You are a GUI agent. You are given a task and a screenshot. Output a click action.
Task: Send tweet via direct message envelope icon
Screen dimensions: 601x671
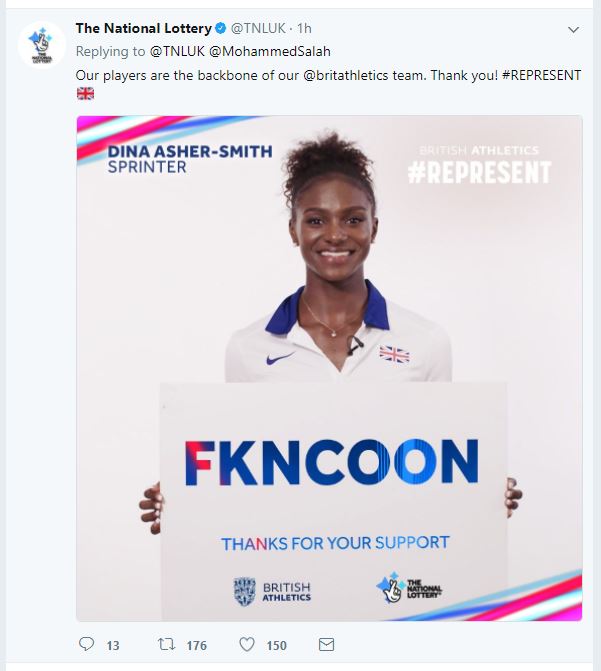click(x=327, y=644)
